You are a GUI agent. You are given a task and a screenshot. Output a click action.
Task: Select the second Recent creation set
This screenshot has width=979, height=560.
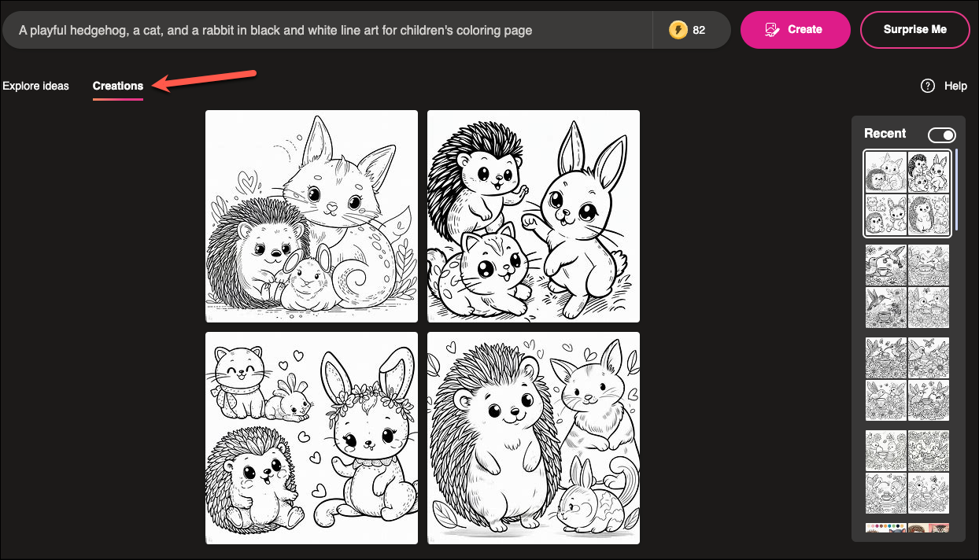coord(907,286)
